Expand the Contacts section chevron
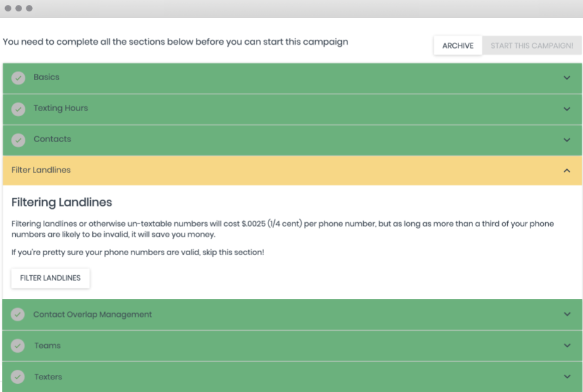The image size is (583, 392). point(567,140)
